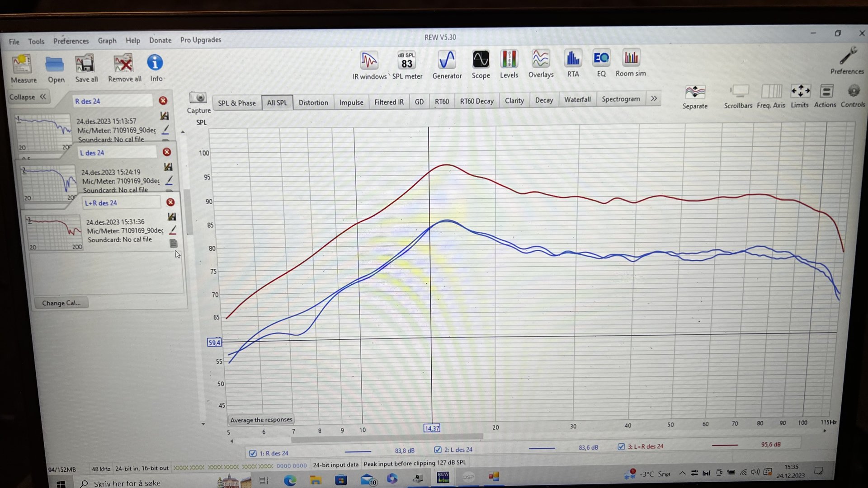The width and height of the screenshot is (868, 488).
Task: Collapse the measurements side panel
Action: point(28,97)
